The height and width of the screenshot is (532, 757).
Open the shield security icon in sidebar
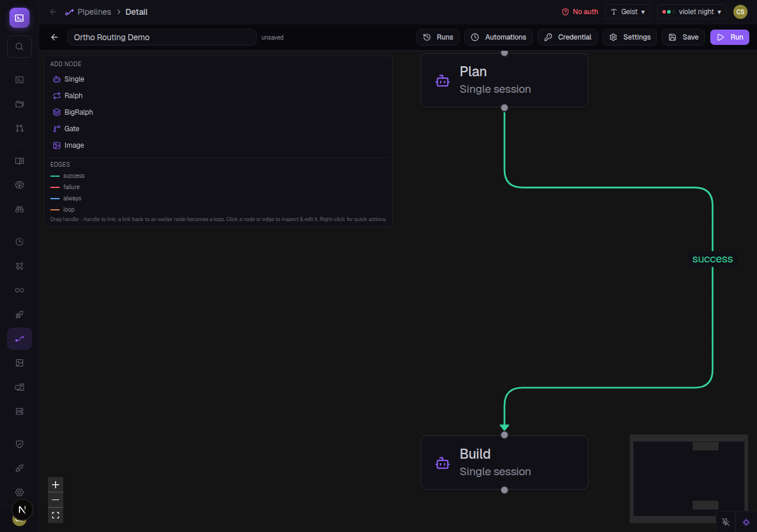coord(20,444)
